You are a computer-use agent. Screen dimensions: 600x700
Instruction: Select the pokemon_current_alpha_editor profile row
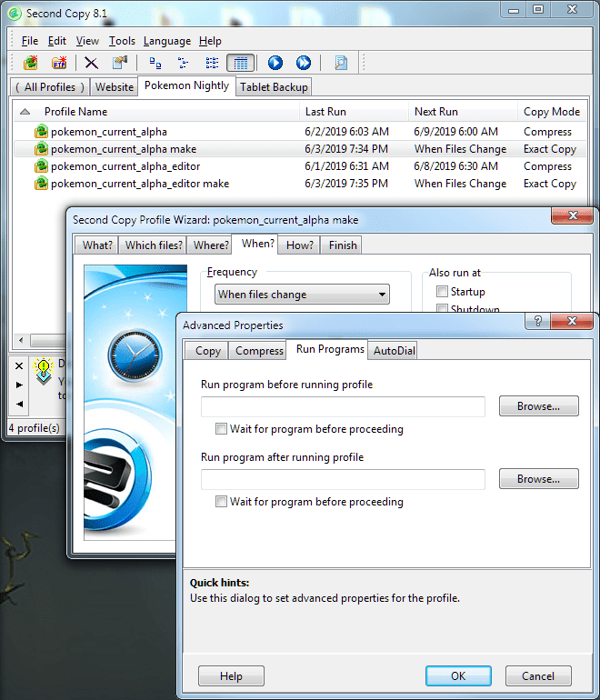click(x=125, y=166)
